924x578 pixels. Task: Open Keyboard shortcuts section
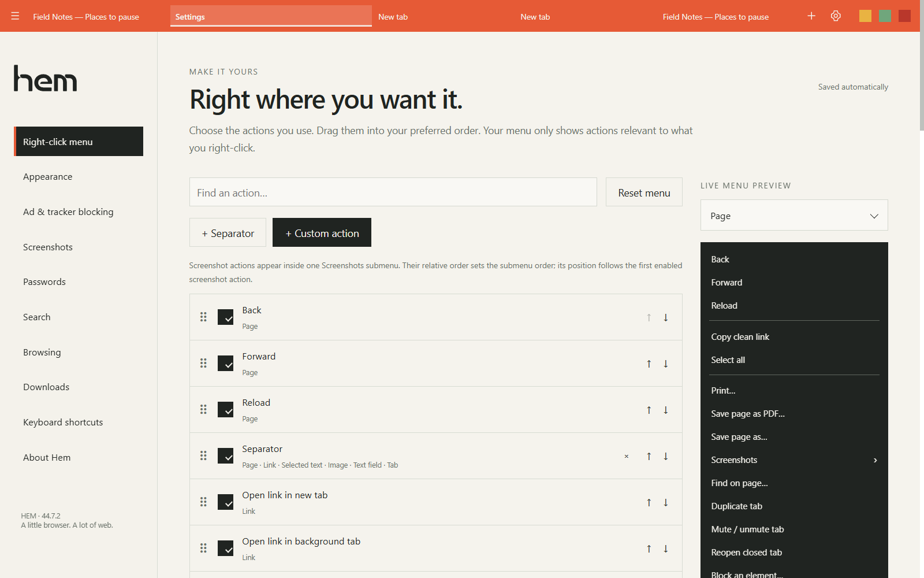tap(79, 423)
